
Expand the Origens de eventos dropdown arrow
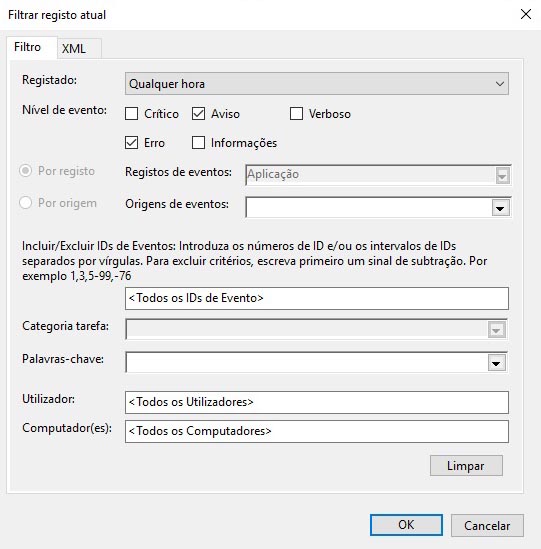tap(500, 208)
